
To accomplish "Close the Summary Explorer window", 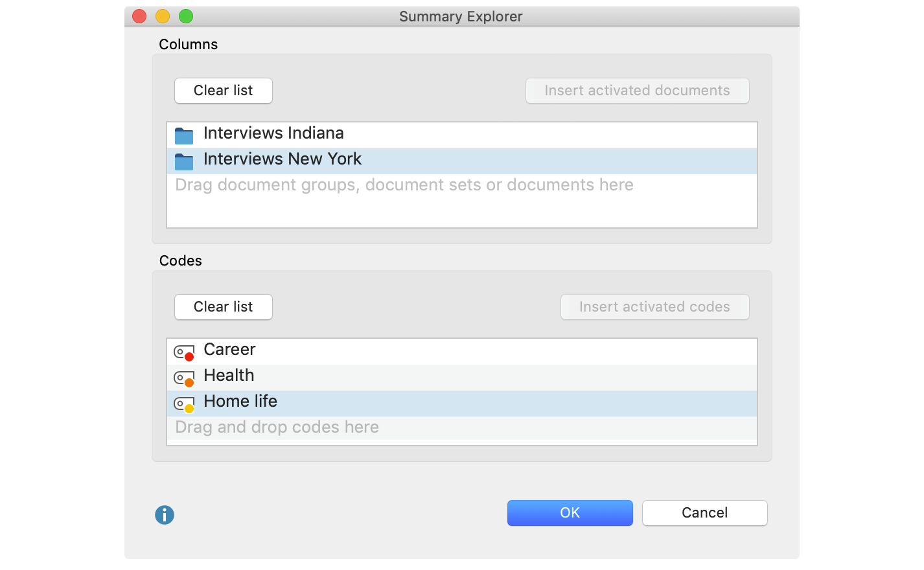I will [139, 16].
